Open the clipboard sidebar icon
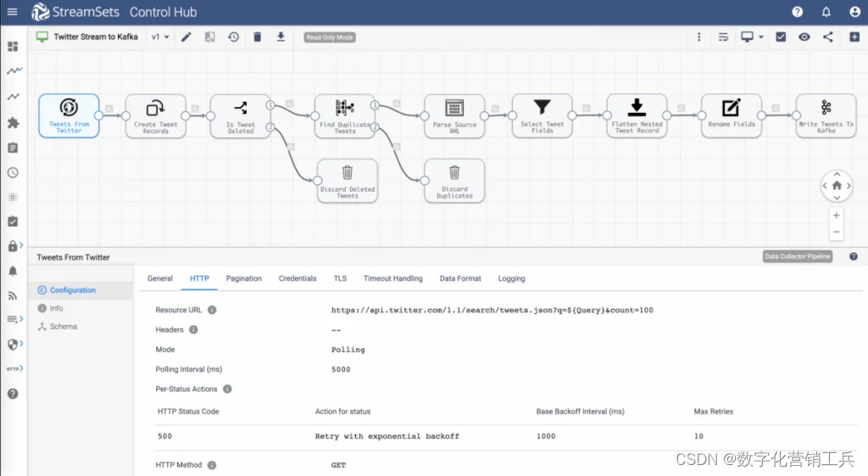 point(13,148)
